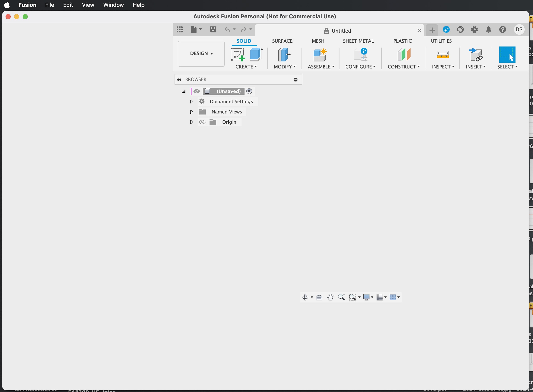533x392 pixels.
Task: Select the Orbit tool in the navigation bar
Action: coord(306,297)
